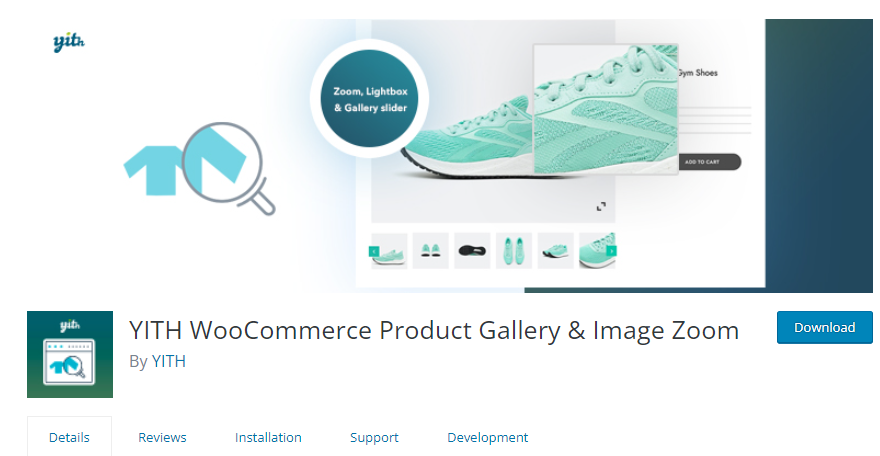Screen dimensions: 880x456
Task: Click the right arrow on thumbnail slider
Action: click(611, 251)
